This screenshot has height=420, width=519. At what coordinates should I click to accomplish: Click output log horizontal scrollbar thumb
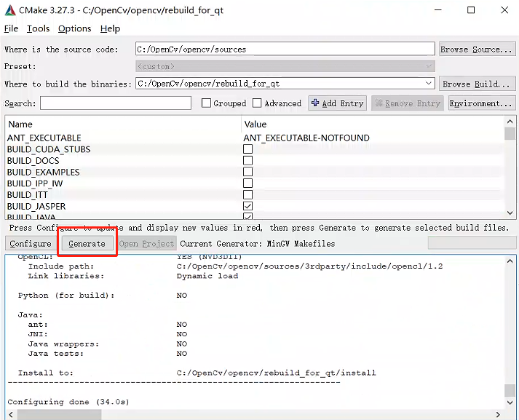pyautogui.click(x=59, y=414)
